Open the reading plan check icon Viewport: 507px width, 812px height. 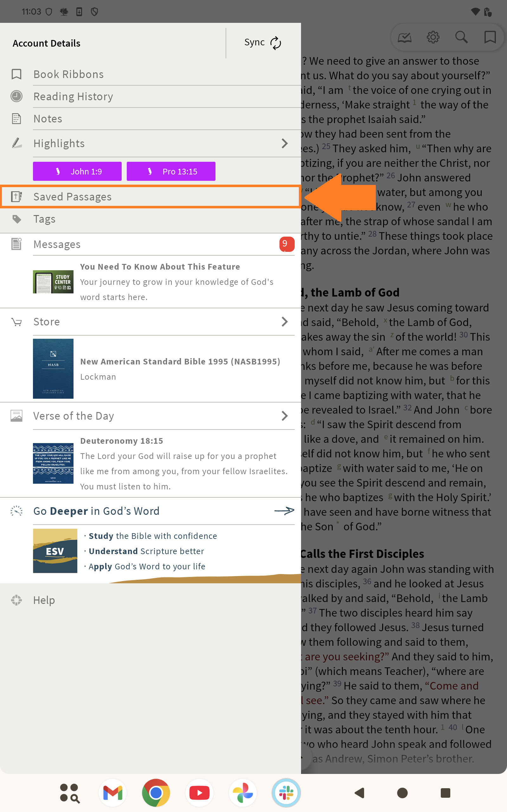[404, 37]
